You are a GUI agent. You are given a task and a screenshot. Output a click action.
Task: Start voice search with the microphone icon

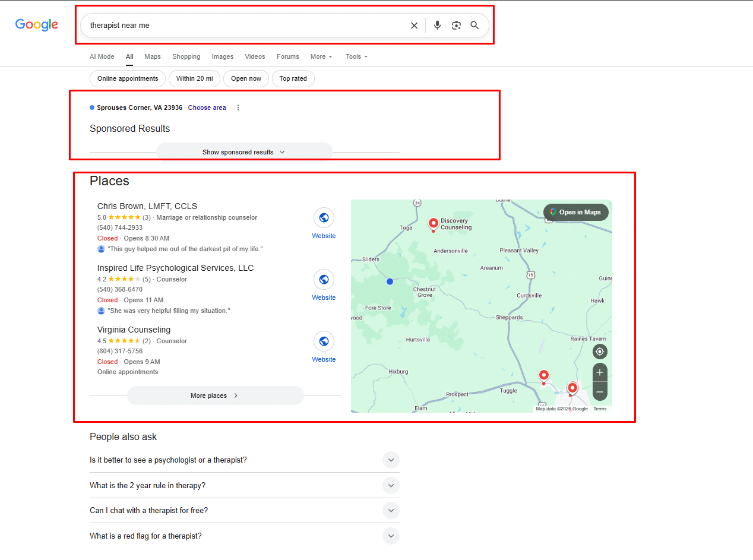pyautogui.click(x=438, y=26)
